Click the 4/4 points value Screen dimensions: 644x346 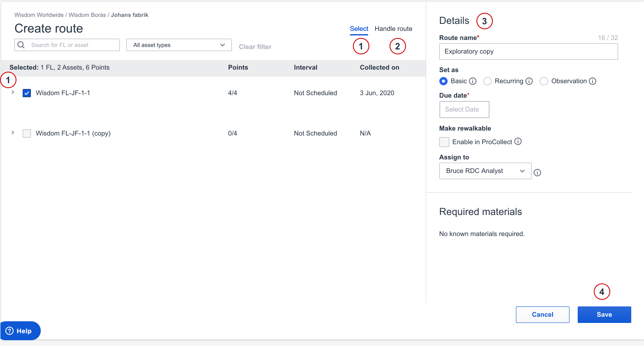[233, 93]
